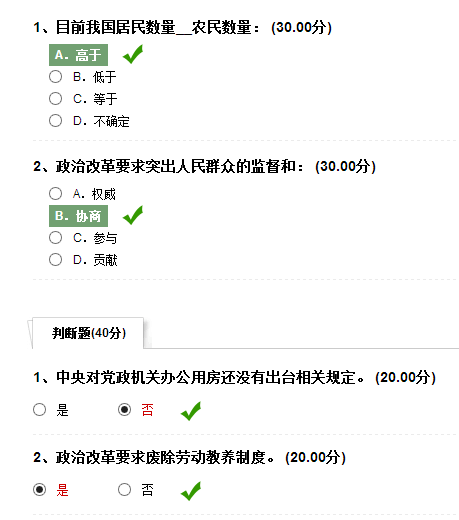459x520 pixels.
Task: Click the question text 目前我国居民数量
Action: tap(115, 27)
